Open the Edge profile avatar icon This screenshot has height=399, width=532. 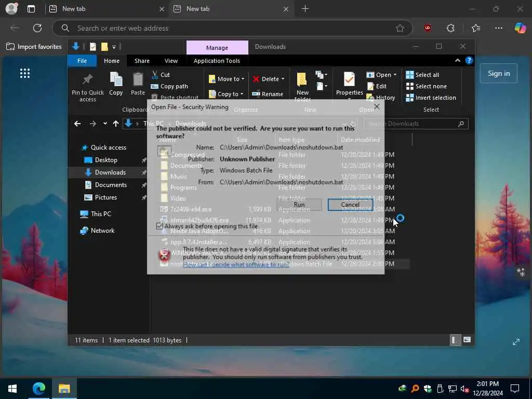[x=11, y=8]
